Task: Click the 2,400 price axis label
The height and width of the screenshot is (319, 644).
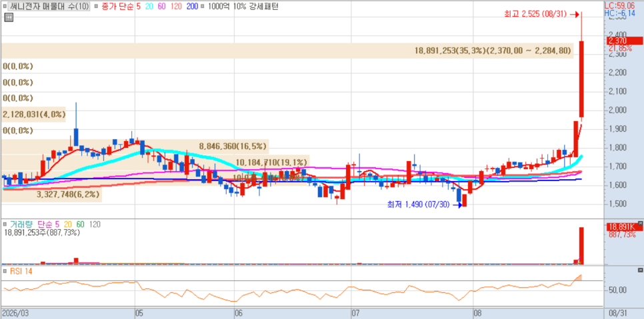Action: [618, 35]
